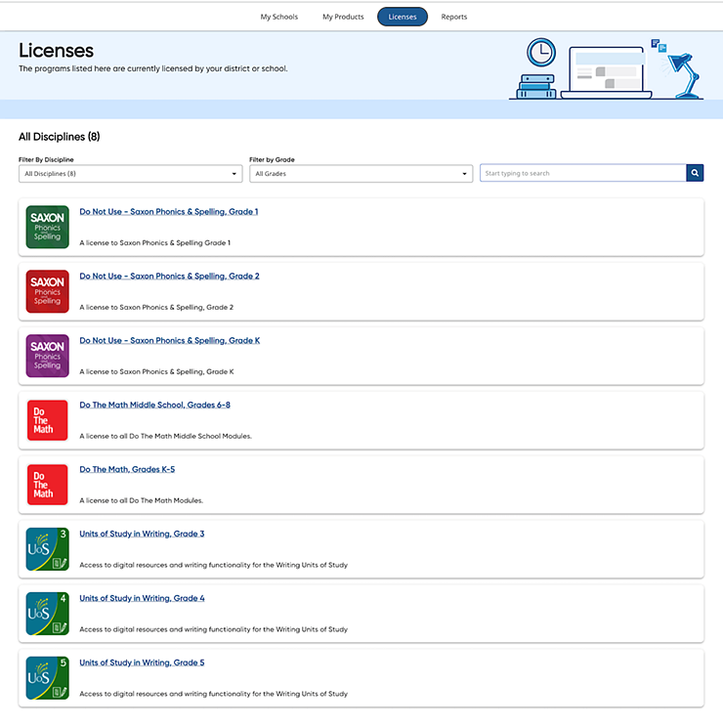Open Units of Study in Writing, Grade 4
The height and width of the screenshot is (728, 723).
click(142, 598)
